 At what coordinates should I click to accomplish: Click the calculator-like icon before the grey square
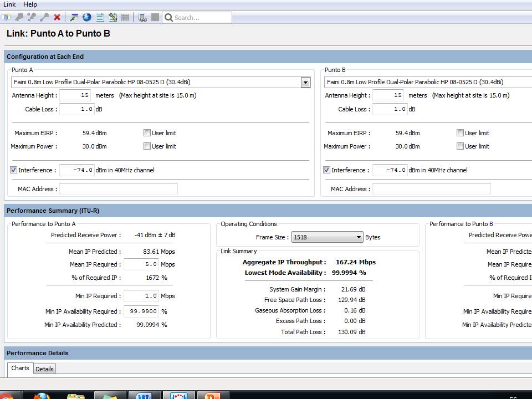(142, 17)
